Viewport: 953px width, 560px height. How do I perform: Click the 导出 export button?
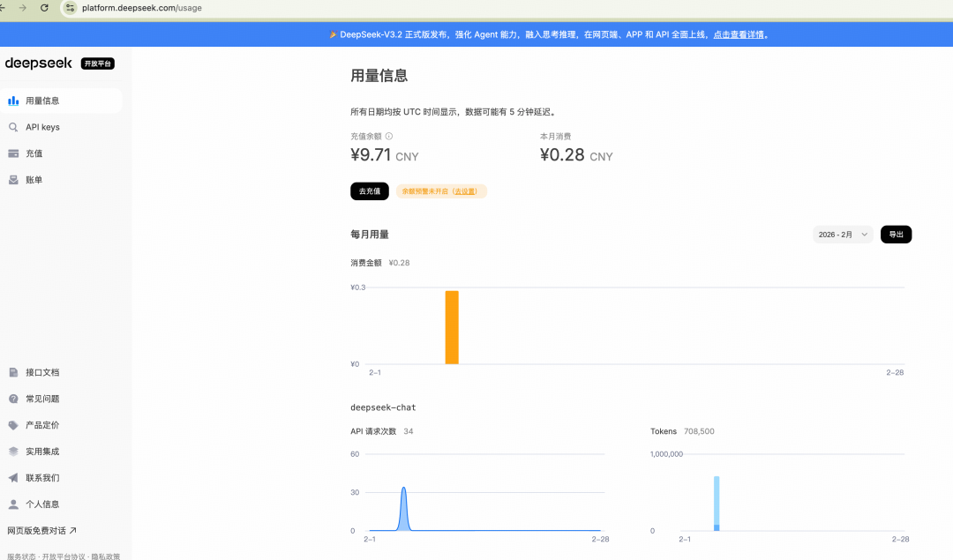(896, 235)
